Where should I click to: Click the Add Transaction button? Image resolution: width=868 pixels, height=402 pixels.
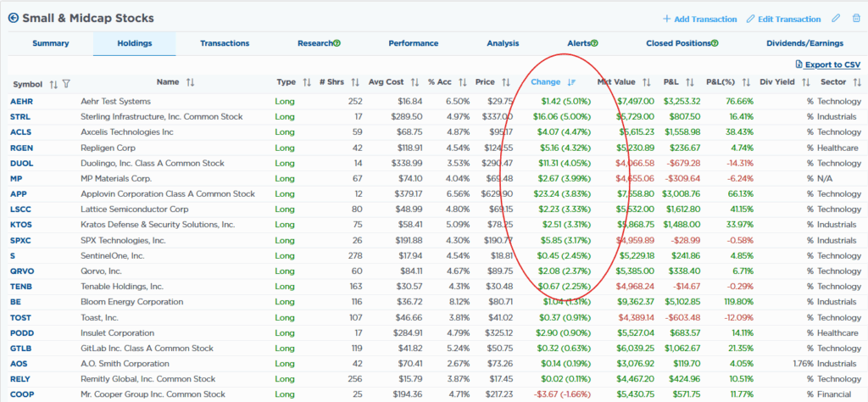(x=699, y=19)
